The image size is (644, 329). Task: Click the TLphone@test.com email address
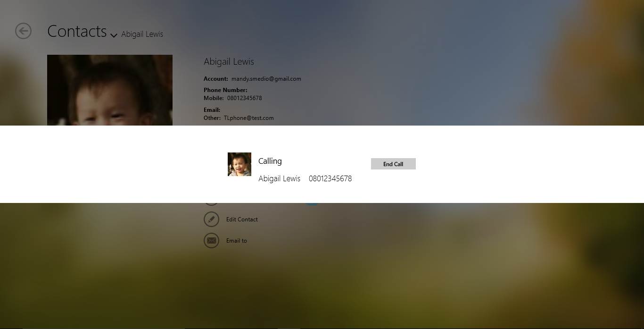click(248, 118)
